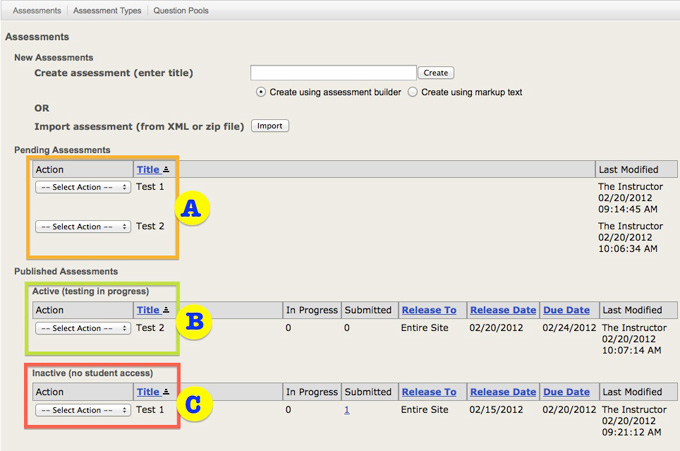This screenshot has height=451, width=680.
Task: Click the '02/24/2012' due date cell
Action: pyautogui.click(x=569, y=328)
